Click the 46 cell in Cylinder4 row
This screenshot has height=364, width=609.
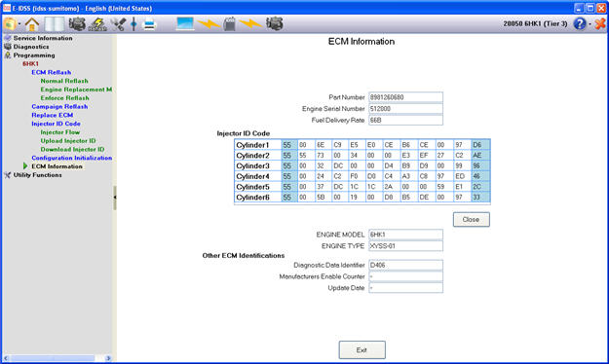click(x=480, y=176)
